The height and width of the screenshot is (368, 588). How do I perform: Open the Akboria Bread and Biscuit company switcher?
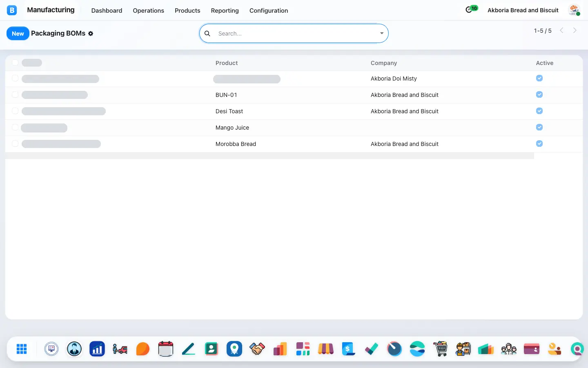[523, 10]
